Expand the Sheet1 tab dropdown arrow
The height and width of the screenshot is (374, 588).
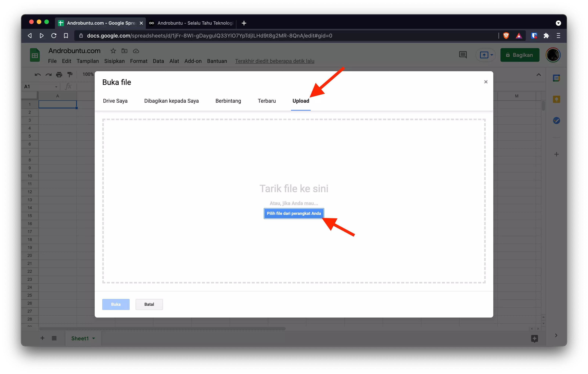pos(94,338)
